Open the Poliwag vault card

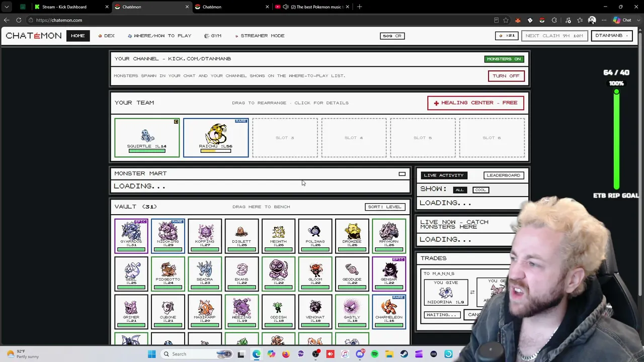coord(315,235)
